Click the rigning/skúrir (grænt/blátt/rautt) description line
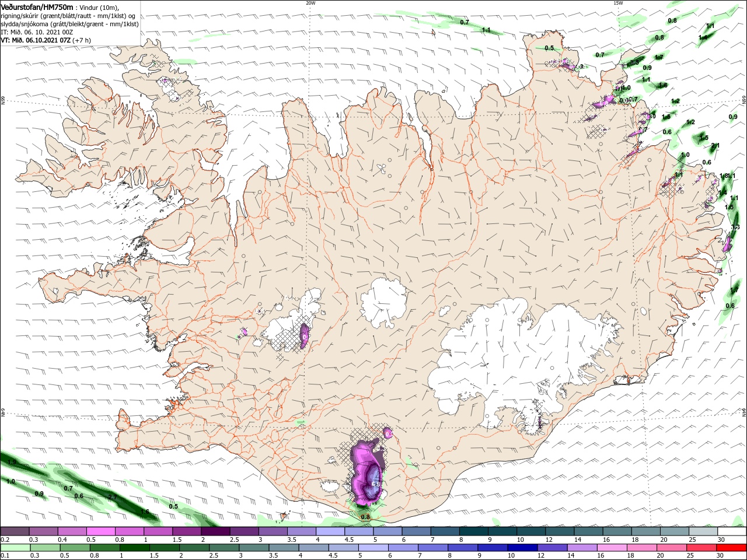The image size is (747, 560). click(68, 16)
